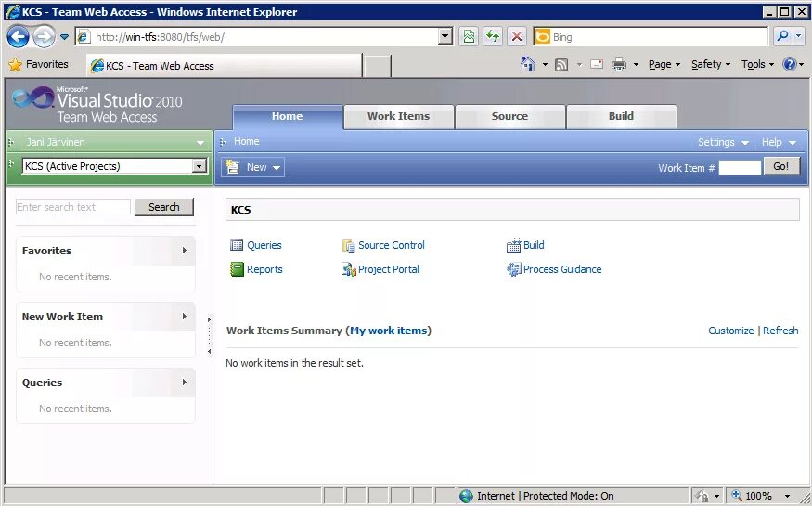The width and height of the screenshot is (812, 506).
Task: Click the Home breadcrumb in blue bar
Action: [247, 141]
